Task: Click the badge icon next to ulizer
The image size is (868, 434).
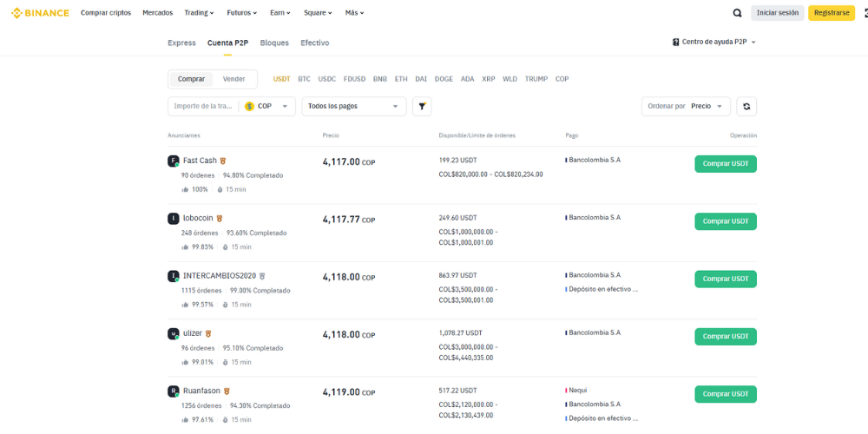Action: click(x=208, y=334)
